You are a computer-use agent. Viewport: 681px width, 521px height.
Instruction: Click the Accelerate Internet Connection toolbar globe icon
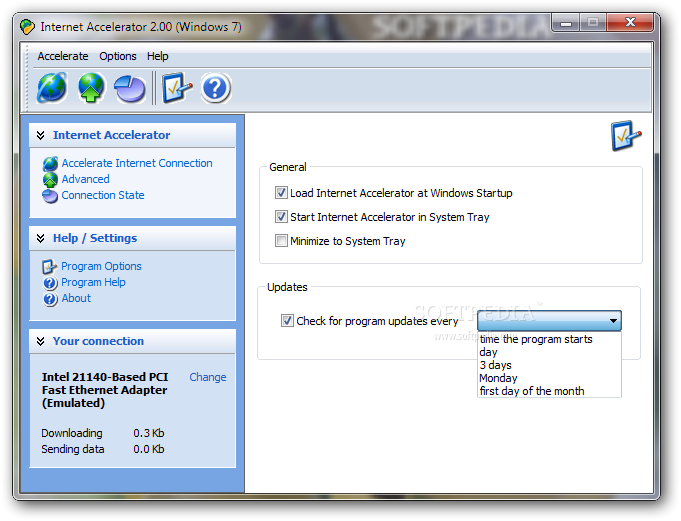[52, 88]
